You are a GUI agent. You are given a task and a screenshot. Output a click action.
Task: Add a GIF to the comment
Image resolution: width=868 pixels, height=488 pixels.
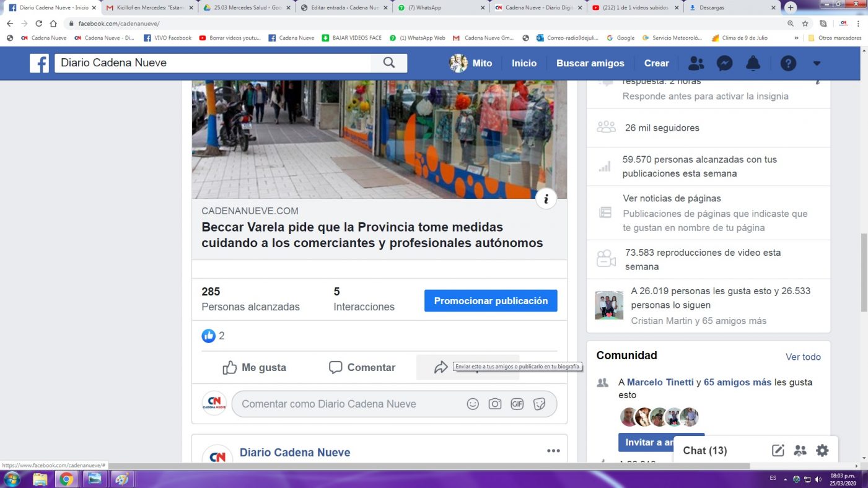pyautogui.click(x=517, y=404)
